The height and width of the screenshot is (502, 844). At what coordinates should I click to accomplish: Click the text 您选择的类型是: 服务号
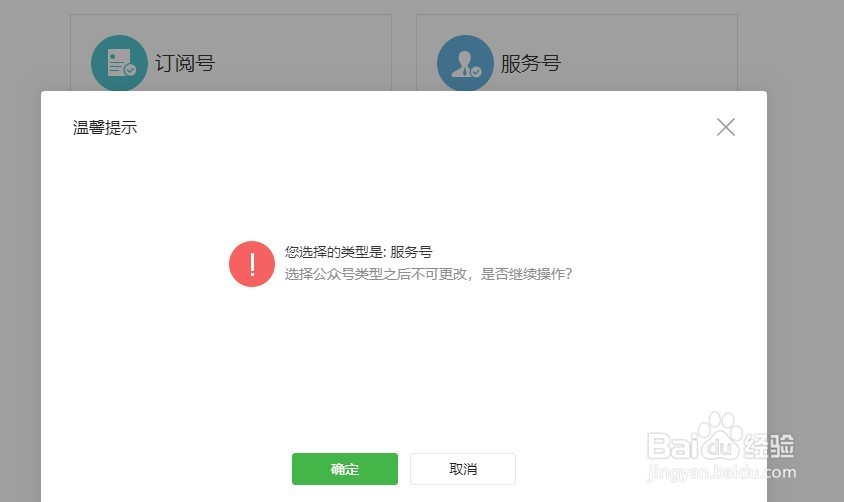[358, 252]
